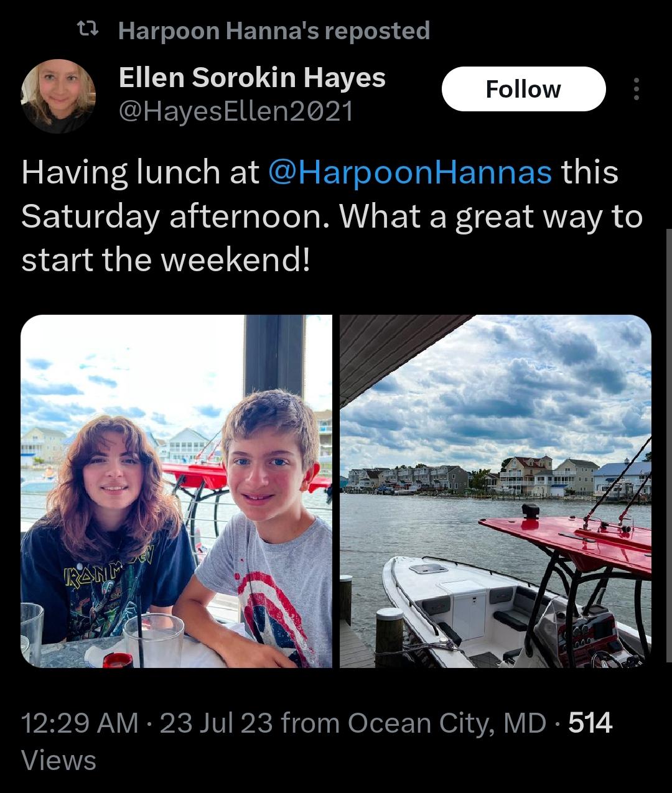Open the poster's round profile avatar
Image resolution: width=672 pixels, height=793 pixels.
(58, 95)
